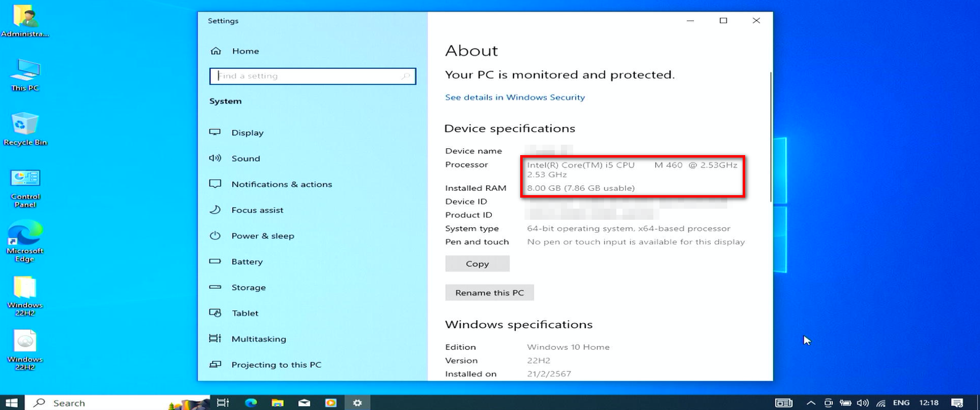The width and height of the screenshot is (980, 410).
Task: Open File Explorer from the taskbar
Action: point(277,403)
